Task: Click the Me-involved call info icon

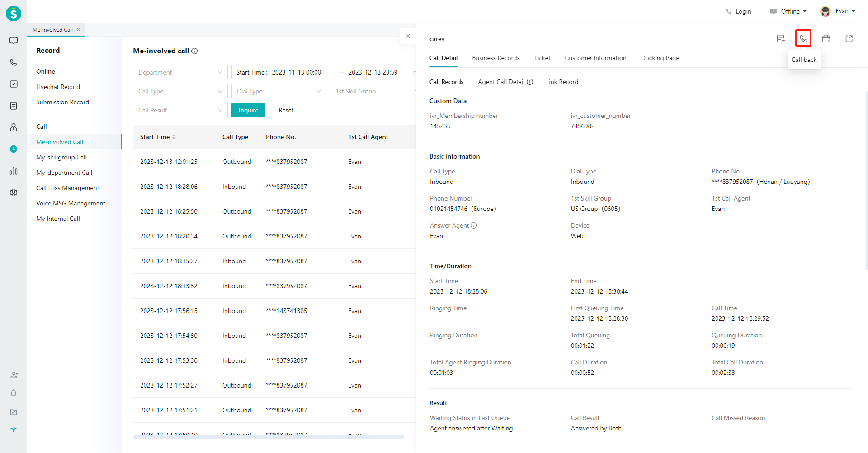Action: 194,51
